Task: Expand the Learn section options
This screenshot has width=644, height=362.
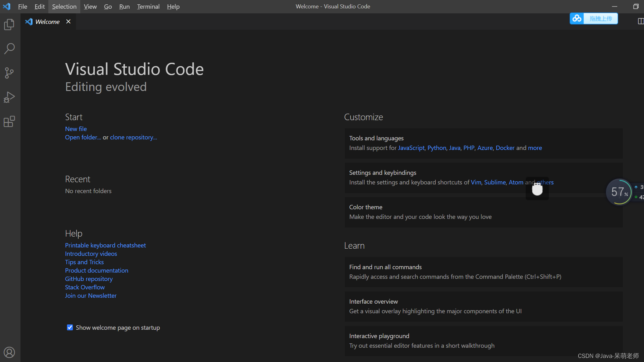Action: pyautogui.click(x=354, y=245)
